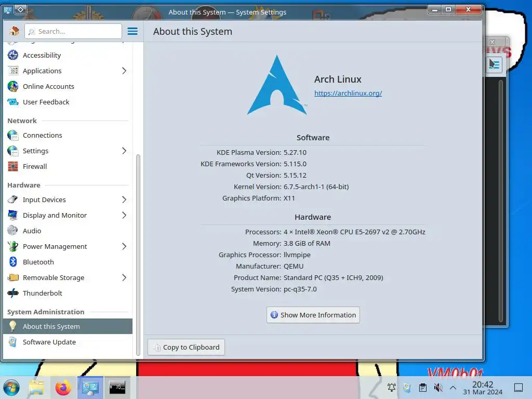Open the Bluetooth icon
Viewport: 532px width, 399px height.
[x=13, y=262]
